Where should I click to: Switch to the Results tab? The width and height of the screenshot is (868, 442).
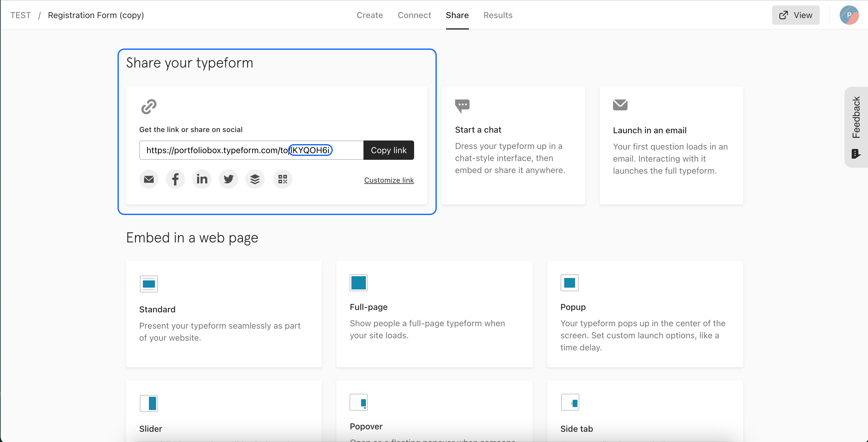click(x=498, y=15)
